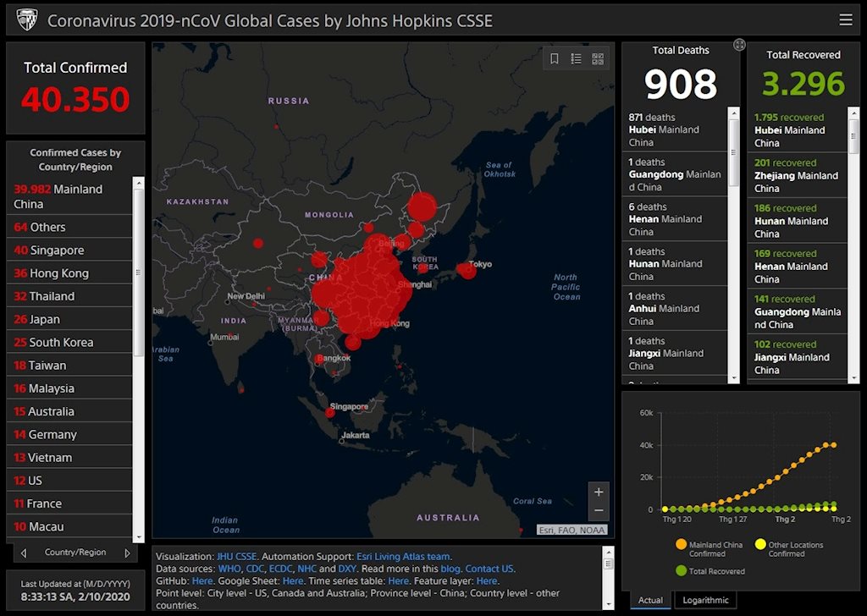Switch to the Logarithmic chart tab

(x=705, y=600)
